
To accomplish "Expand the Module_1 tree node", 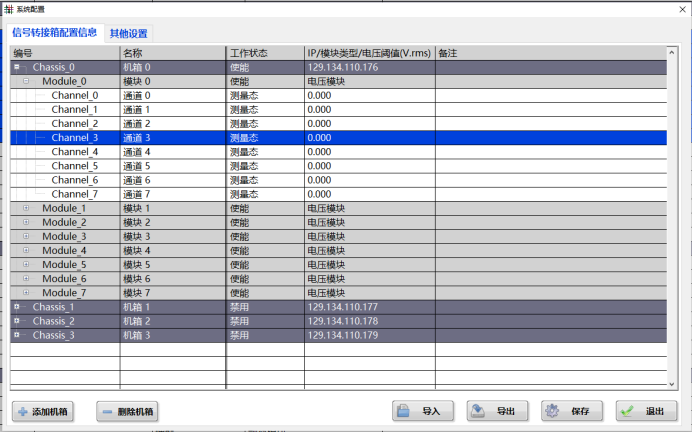I will click(x=26, y=208).
